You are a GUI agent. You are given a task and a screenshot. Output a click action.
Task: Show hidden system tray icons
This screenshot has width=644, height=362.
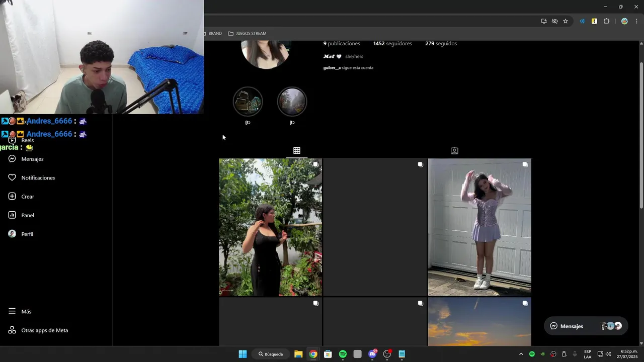coord(521,354)
